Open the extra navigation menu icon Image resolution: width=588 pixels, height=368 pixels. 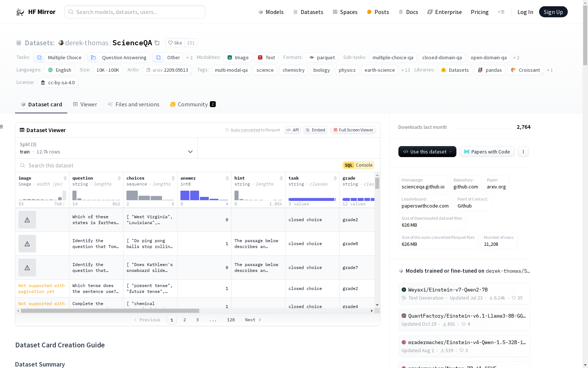click(x=501, y=12)
